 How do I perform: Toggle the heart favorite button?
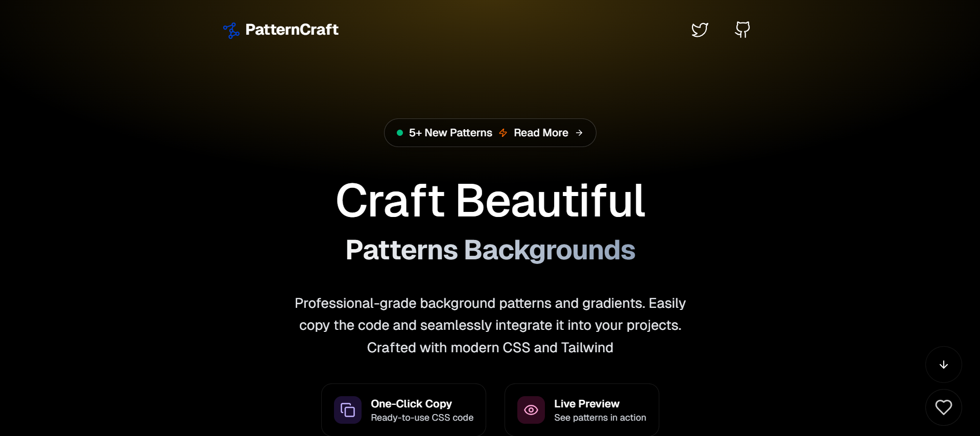943,407
